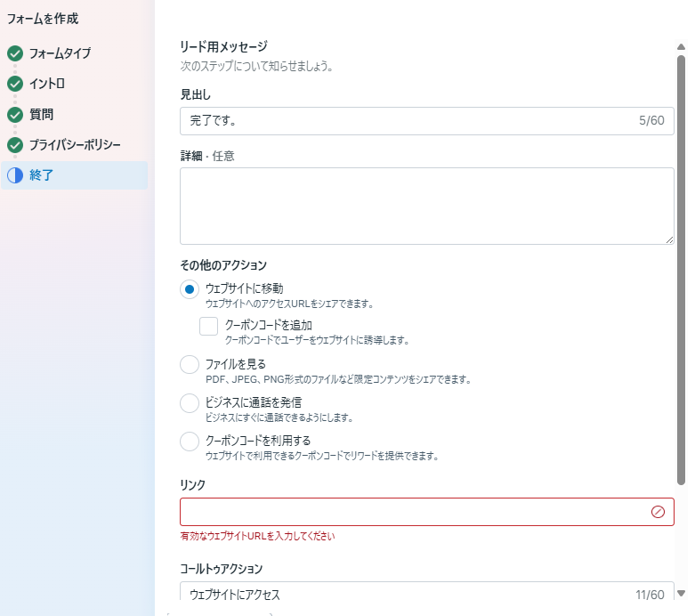Select the ファイルを見る radio option
The height and width of the screenshot is (616, 695).
point(190,365)
